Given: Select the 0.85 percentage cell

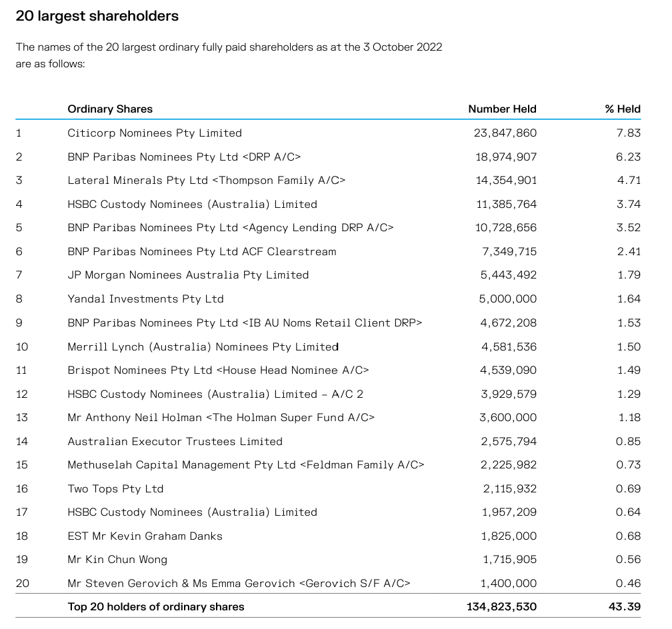Looking at the screenshot, I should [628, 442].
